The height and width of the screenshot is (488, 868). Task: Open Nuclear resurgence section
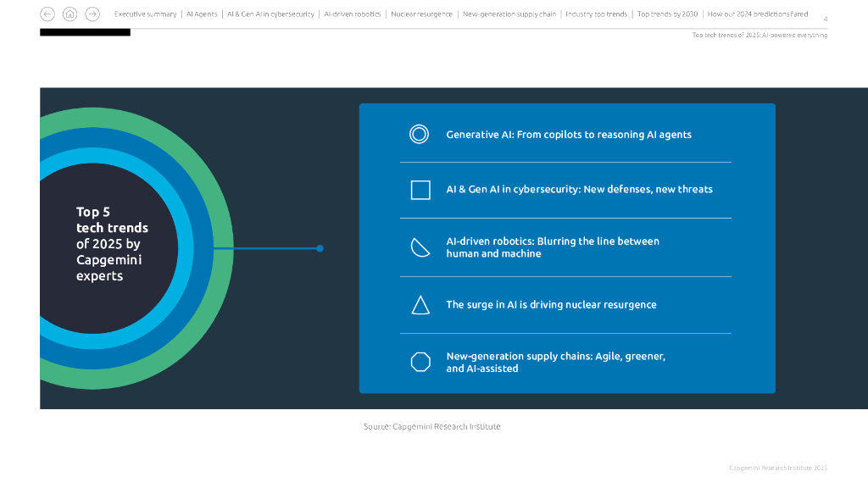pos(422,14)
